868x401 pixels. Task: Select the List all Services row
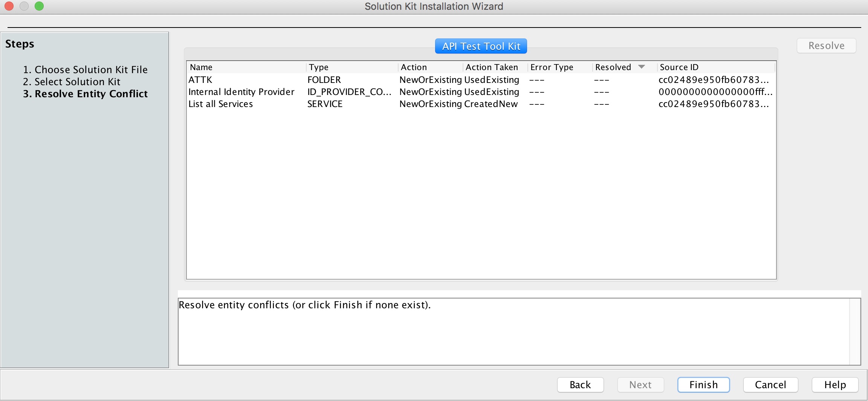[481, 104]
